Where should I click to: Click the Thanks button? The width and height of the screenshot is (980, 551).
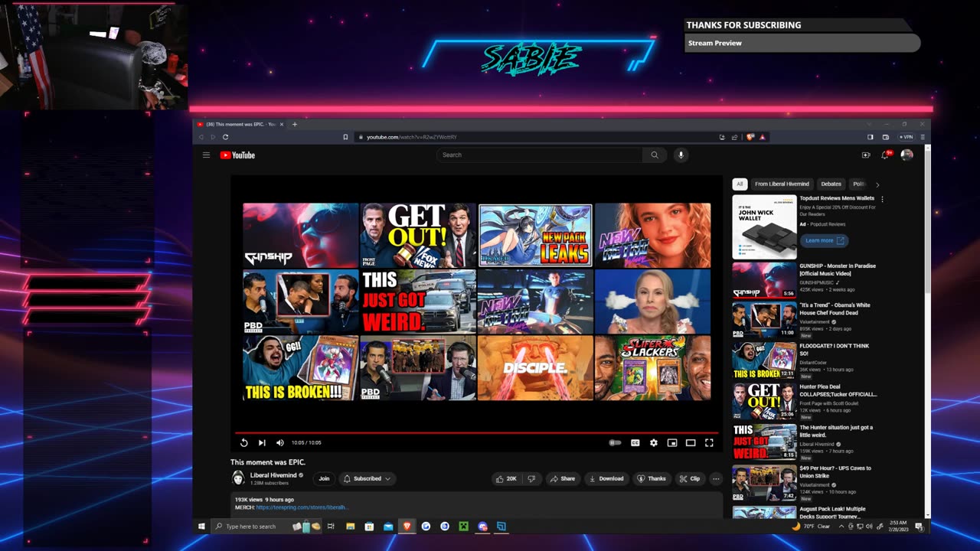(x=652, y=478)
